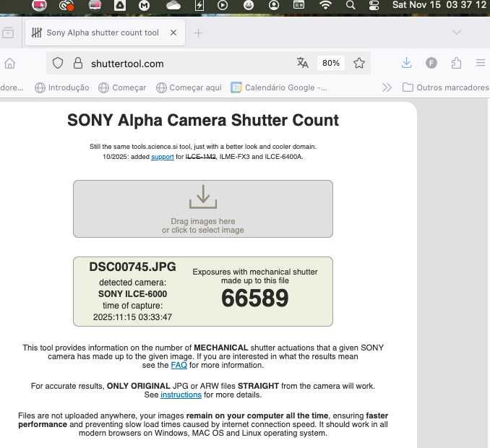The width and height of the screenshot is (490, 448).
Task: Open the browser hamburger menu
Action: 481,63
